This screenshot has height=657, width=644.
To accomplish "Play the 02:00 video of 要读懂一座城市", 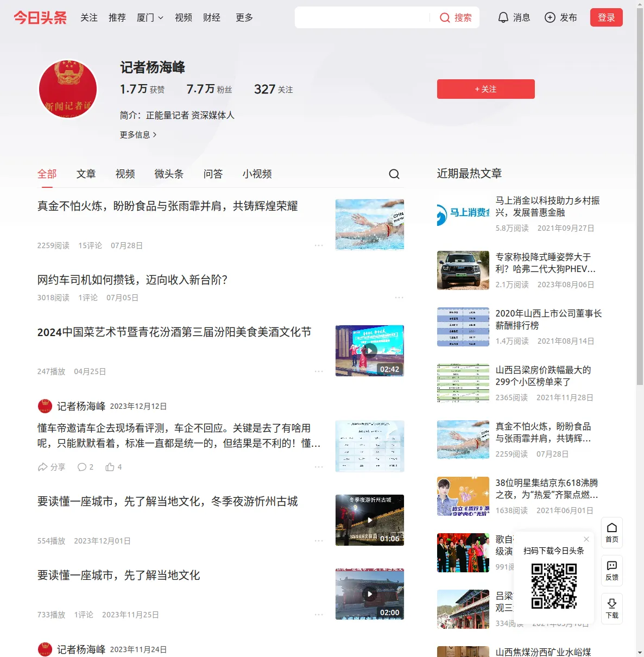I will [x=370, y=594].
